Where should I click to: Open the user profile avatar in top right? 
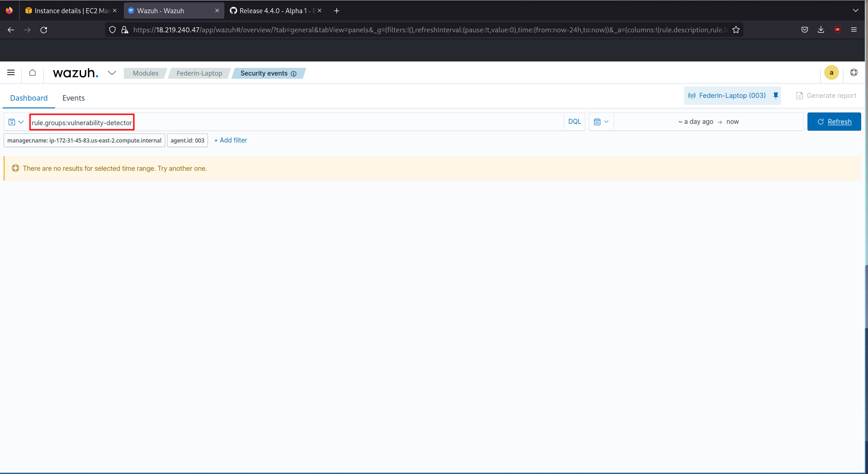pyautogui.click(x=831, y=72)
